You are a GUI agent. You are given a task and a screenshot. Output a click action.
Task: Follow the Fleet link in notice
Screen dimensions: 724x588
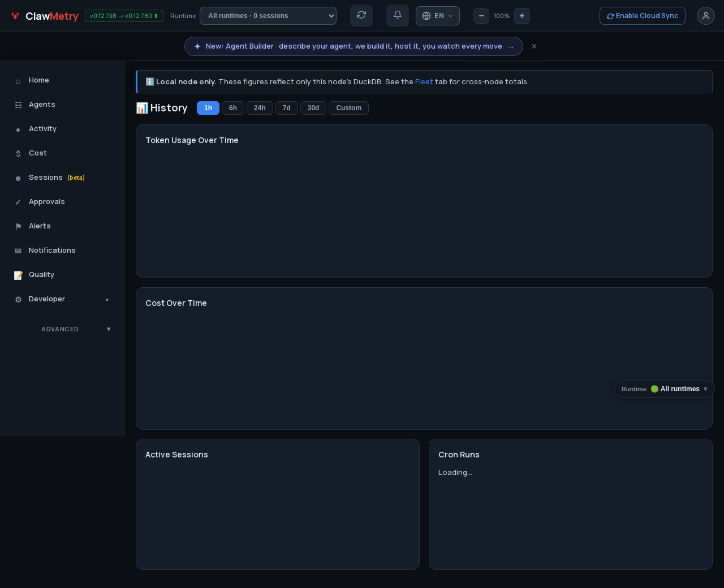point(424,82)
